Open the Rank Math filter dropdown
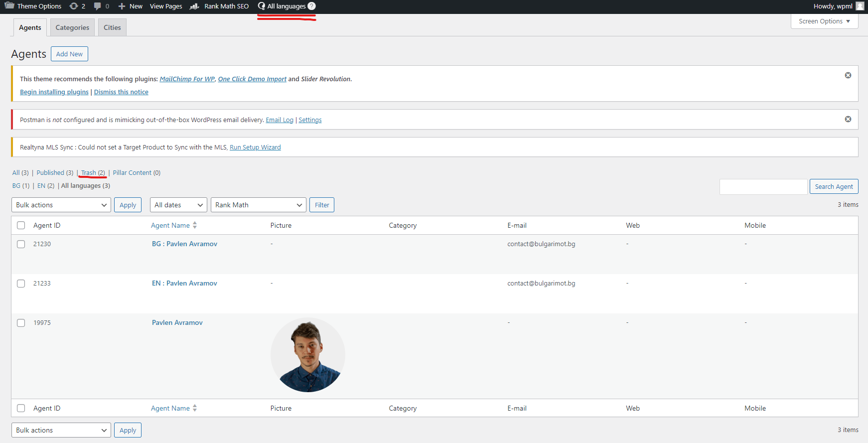This screenshot has width=868, height=443. click(258, 205)
